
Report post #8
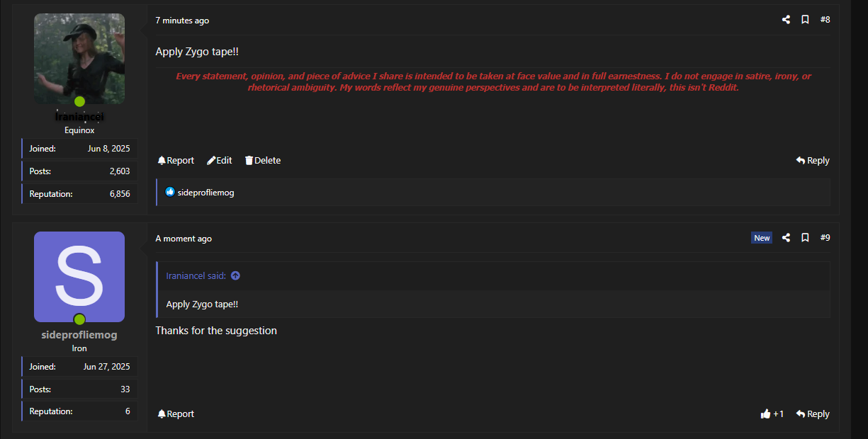176,160
